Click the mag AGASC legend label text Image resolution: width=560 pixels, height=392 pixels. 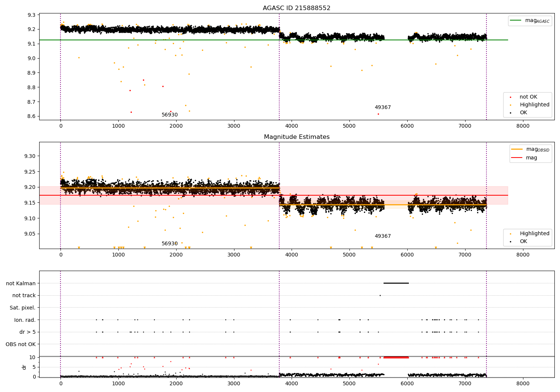click(x=537, y=21)
